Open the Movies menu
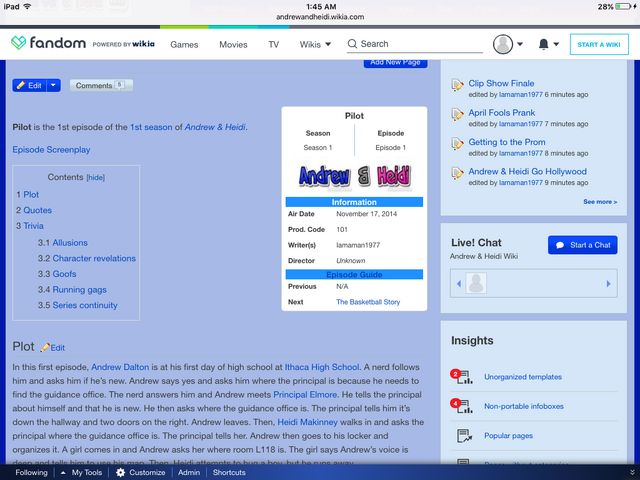Screen dimensions: 640x480 click(233, 44)
